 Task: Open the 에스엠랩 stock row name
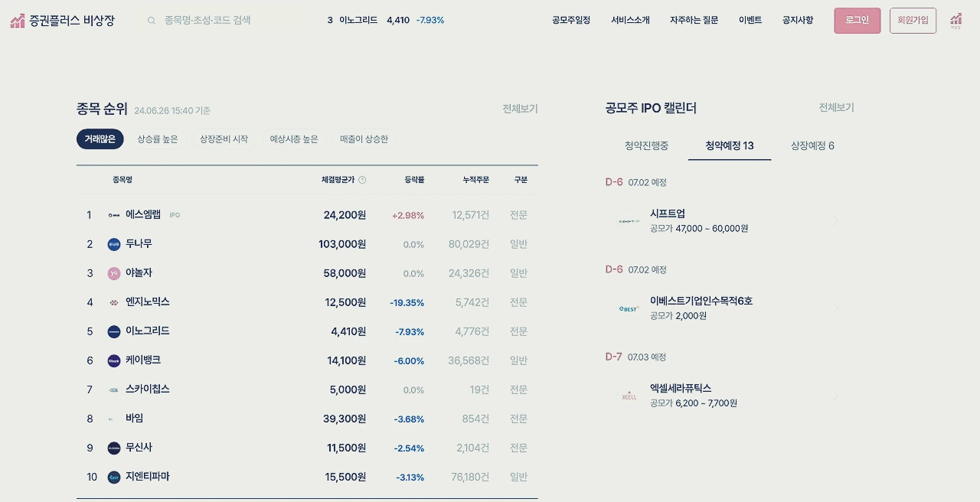click(143, 215)
